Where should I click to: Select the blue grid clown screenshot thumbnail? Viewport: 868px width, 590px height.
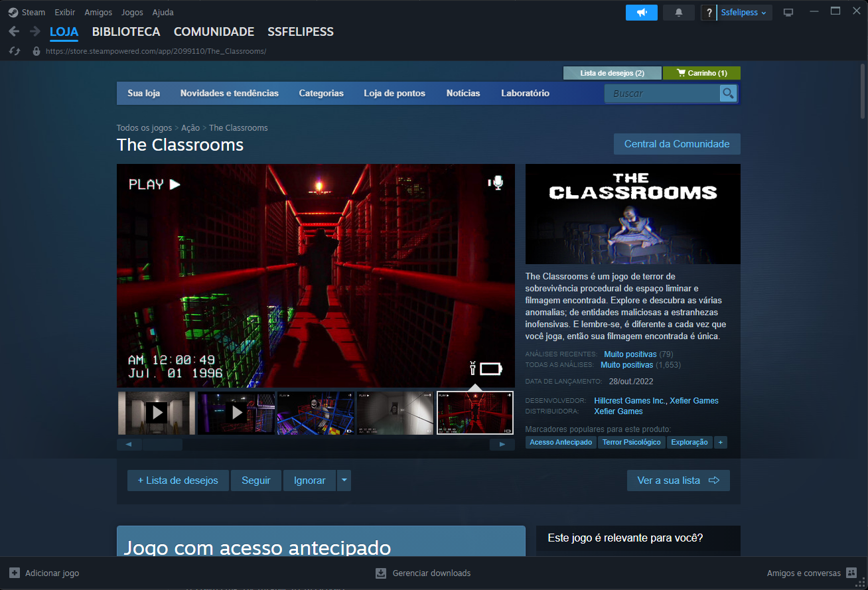[316, 413]
